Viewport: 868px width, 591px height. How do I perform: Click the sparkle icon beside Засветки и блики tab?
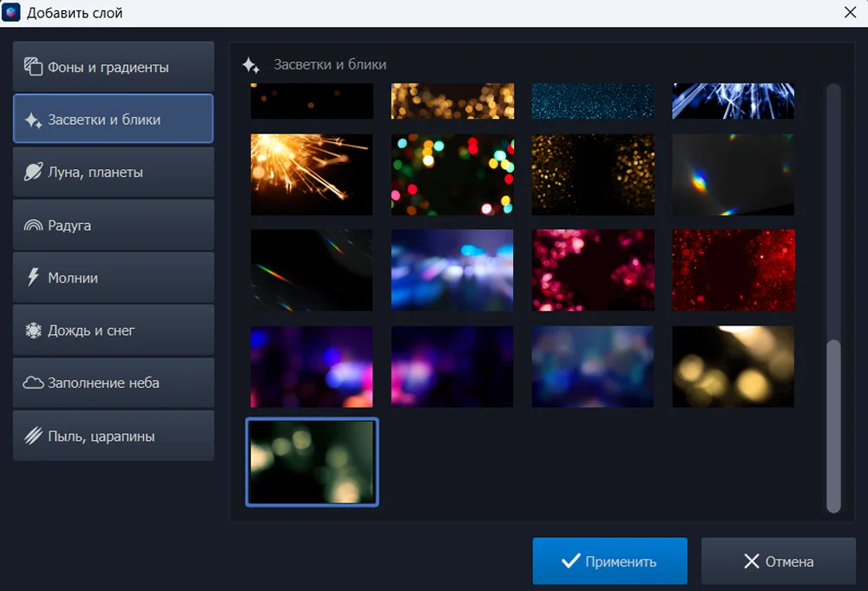33,120
